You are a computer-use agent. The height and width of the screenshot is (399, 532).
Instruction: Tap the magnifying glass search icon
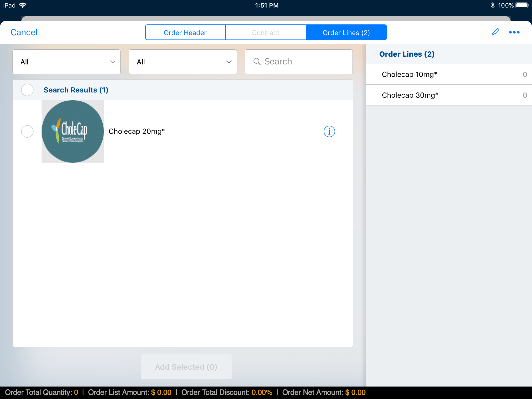(x=257, y=62)
